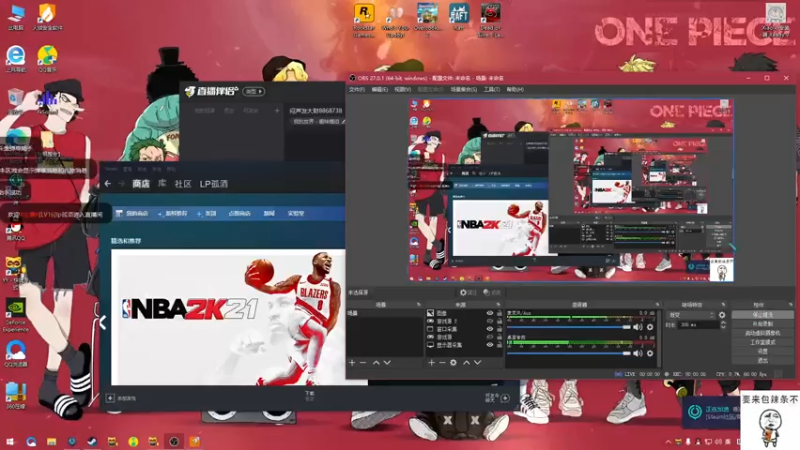
Task: Click the add game plus icon in Steam footer
Action: tap(110, 398)
